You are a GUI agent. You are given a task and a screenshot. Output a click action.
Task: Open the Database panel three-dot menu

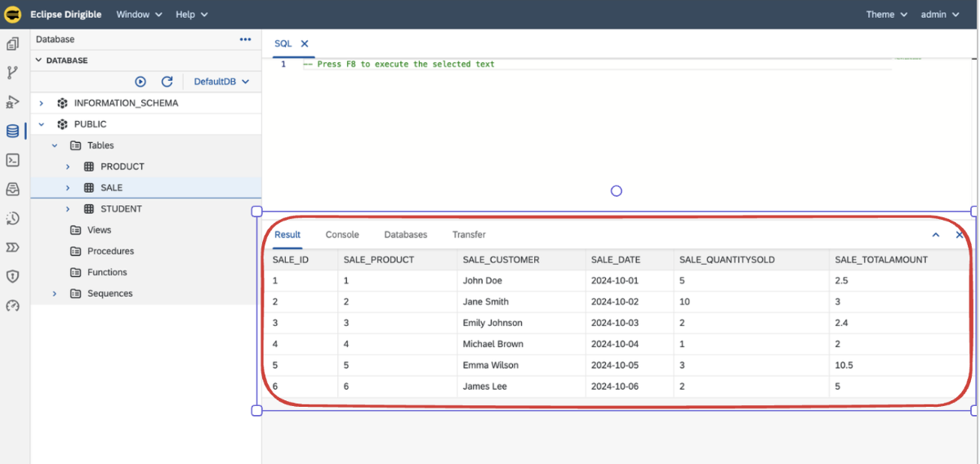tap(245, 39)
